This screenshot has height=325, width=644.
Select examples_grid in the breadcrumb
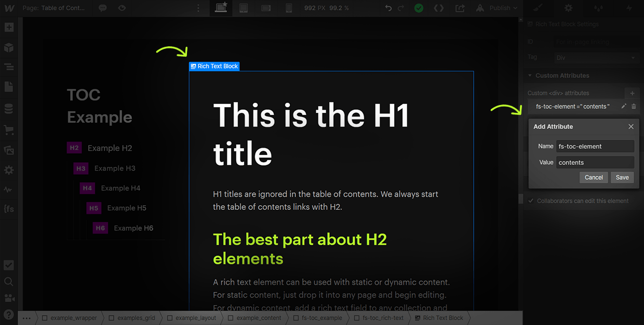[x=131, y=318]
